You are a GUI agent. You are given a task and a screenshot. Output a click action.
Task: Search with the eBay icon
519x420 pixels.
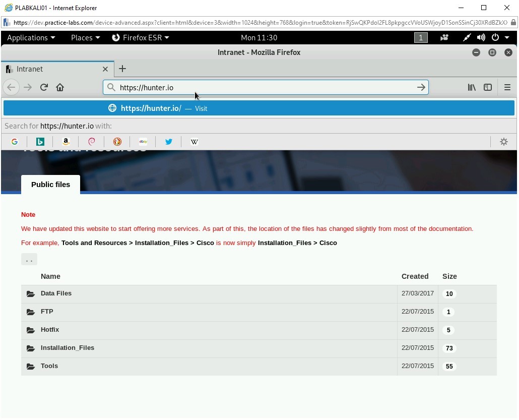coord(143,142)
